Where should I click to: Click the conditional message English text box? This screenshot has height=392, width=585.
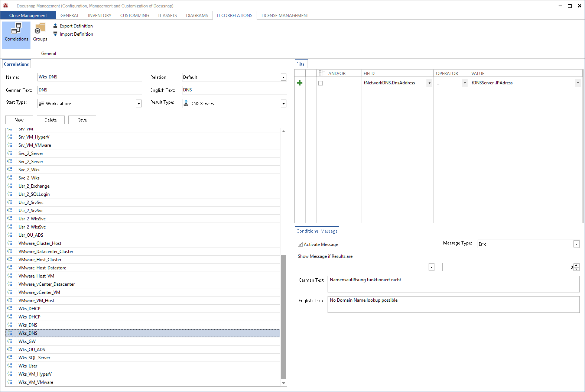pos(454,304)
